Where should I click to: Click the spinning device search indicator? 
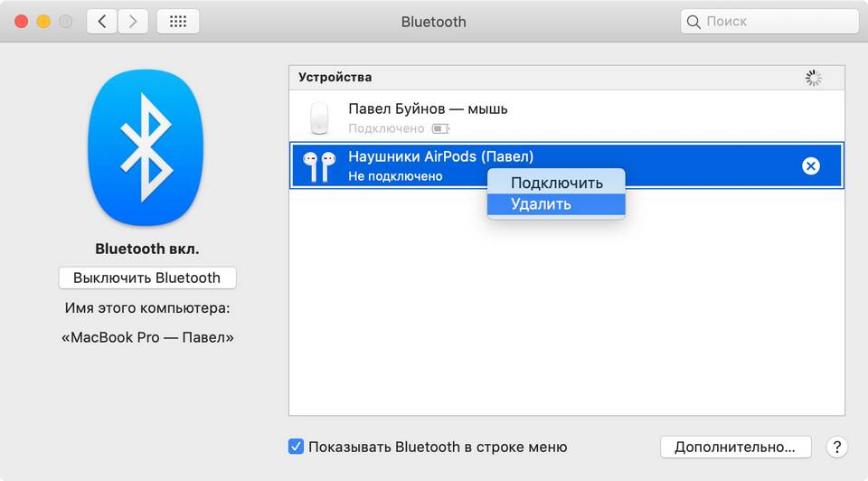[813, 78]
